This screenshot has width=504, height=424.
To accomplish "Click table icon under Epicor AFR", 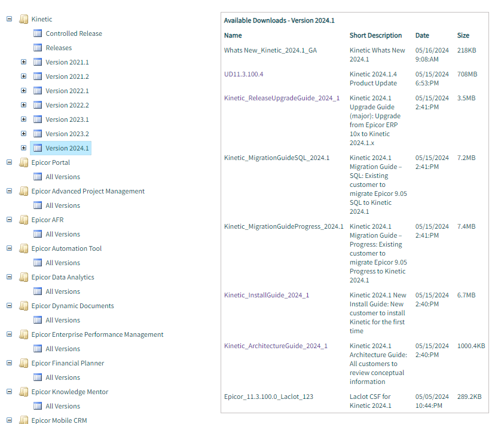I will pos(38,234).
